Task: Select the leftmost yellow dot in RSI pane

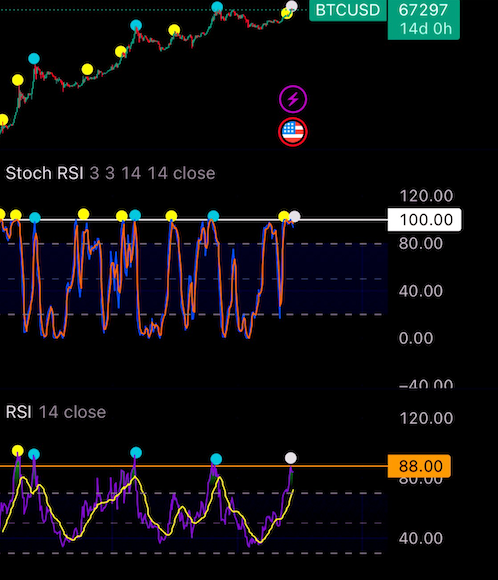Action: click(17, 451)
